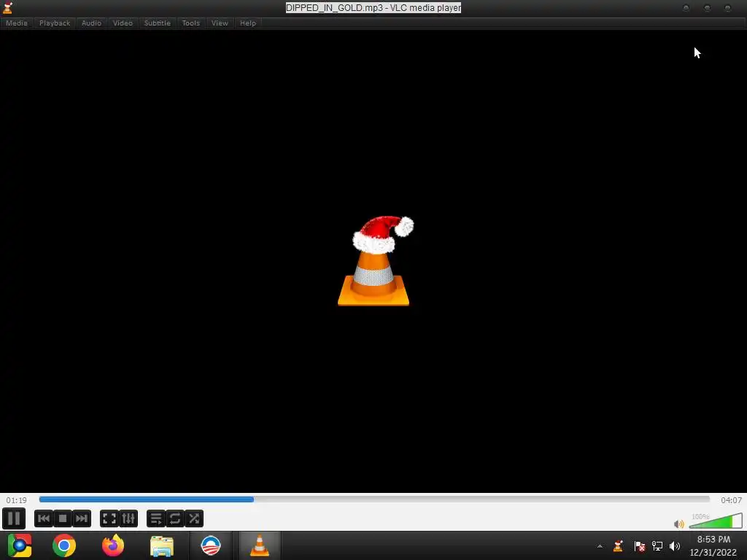747x560 pixels.
Task: Open the Subtitle menu
Action: [x=158, y=23]
